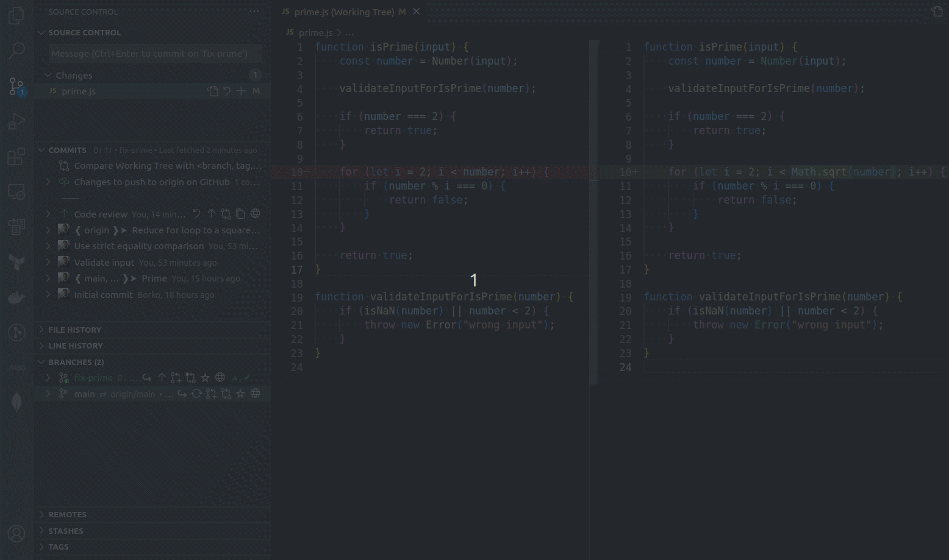Expand Changes to push to origin node
This screenshot has height=560, width=949.
pos(48,182)
